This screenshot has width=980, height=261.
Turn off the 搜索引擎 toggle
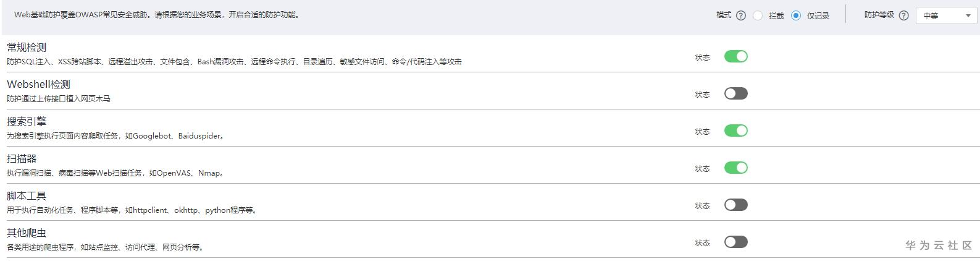(735, 130)
